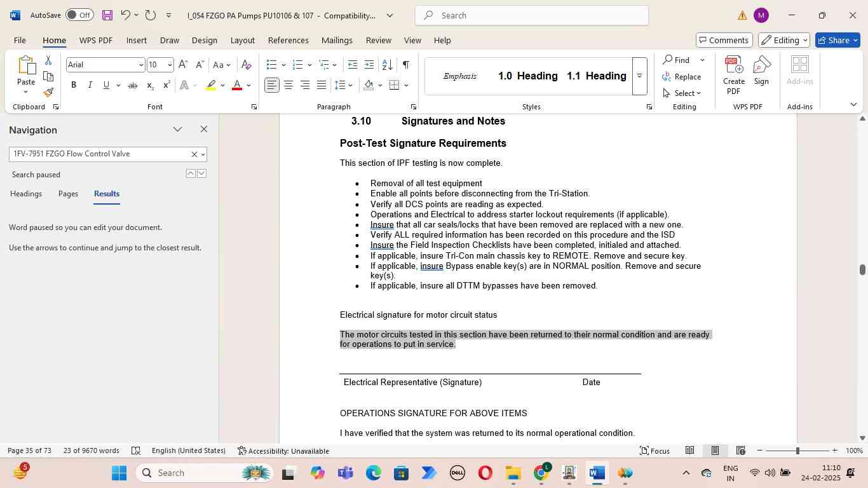
Task: Switch to the References tab
Action: pos(288,40)
